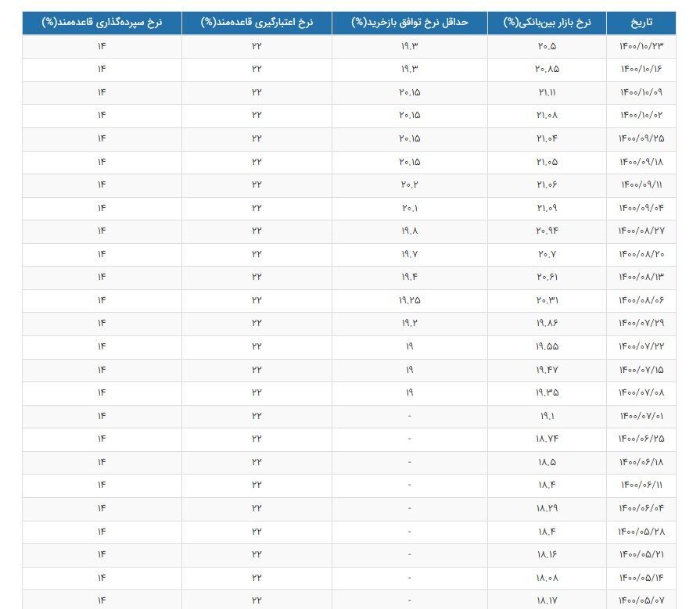Select the date cell ۱۴۰۰/۰۷/۲۹

pyautogui.click(x=641, y=323)
